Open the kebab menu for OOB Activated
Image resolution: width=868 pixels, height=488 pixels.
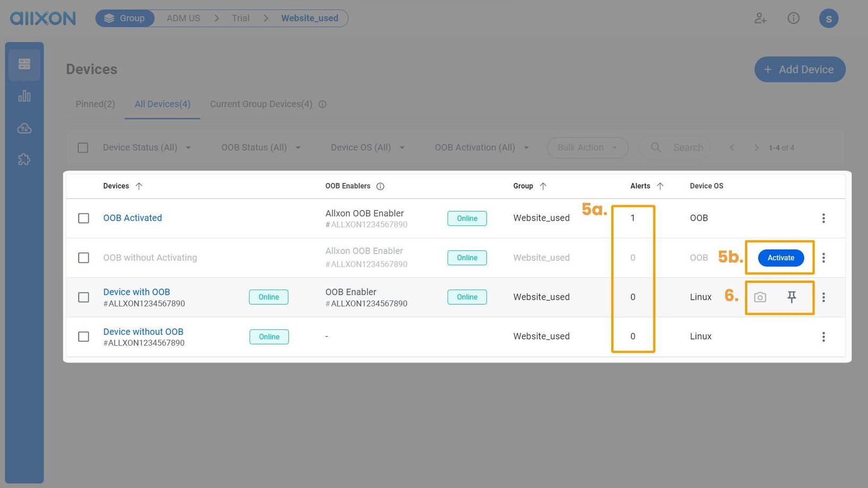(823, 218)
